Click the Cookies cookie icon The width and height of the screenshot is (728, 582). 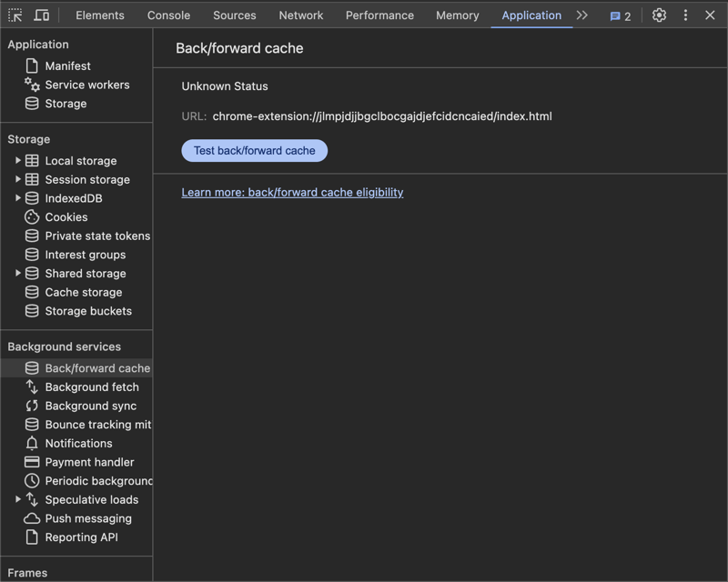32,216
